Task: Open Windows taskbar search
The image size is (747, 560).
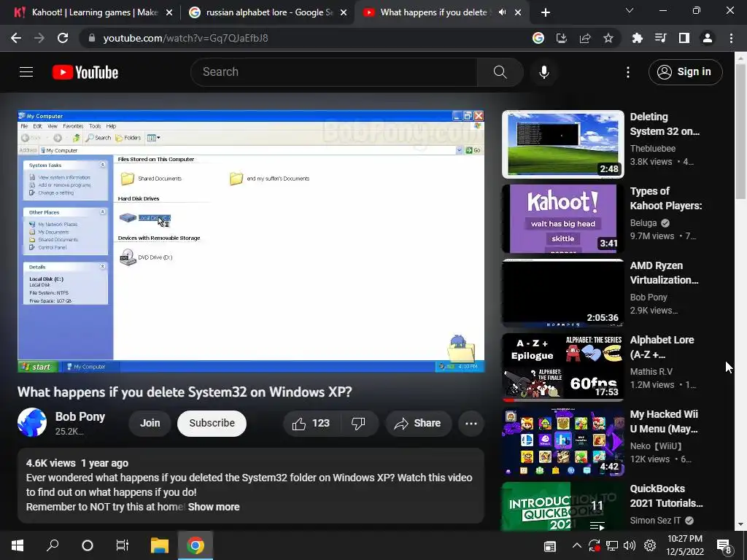Action: click(x=53, y=545)
